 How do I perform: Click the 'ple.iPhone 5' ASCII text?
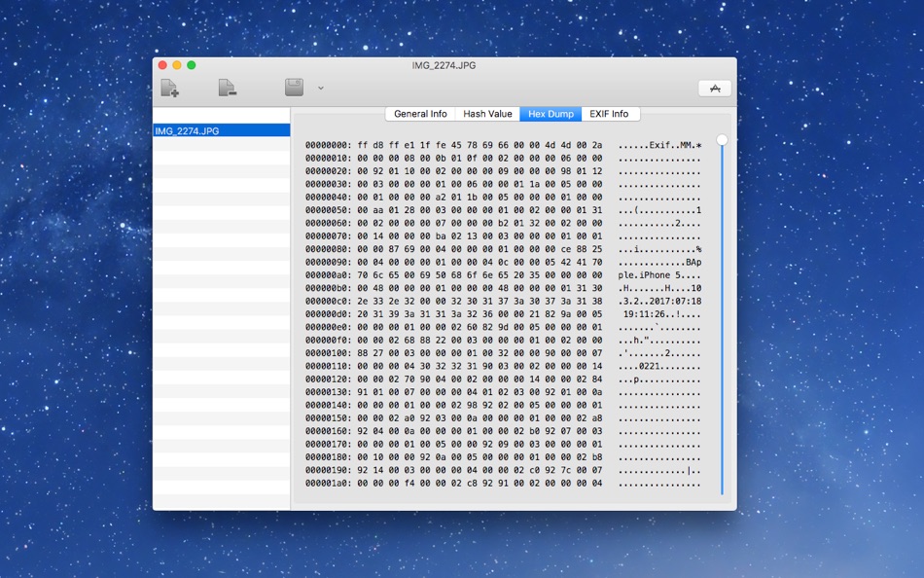click(650, 275)
